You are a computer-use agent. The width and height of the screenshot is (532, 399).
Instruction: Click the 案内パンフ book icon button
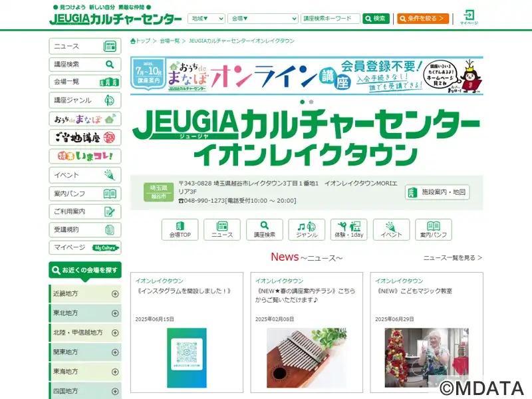point(434,229)
